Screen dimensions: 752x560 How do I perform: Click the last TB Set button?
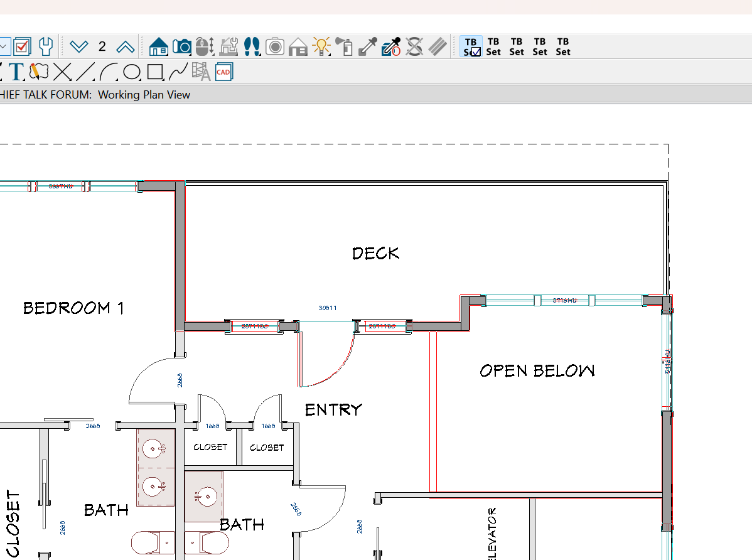pos(563,46)
